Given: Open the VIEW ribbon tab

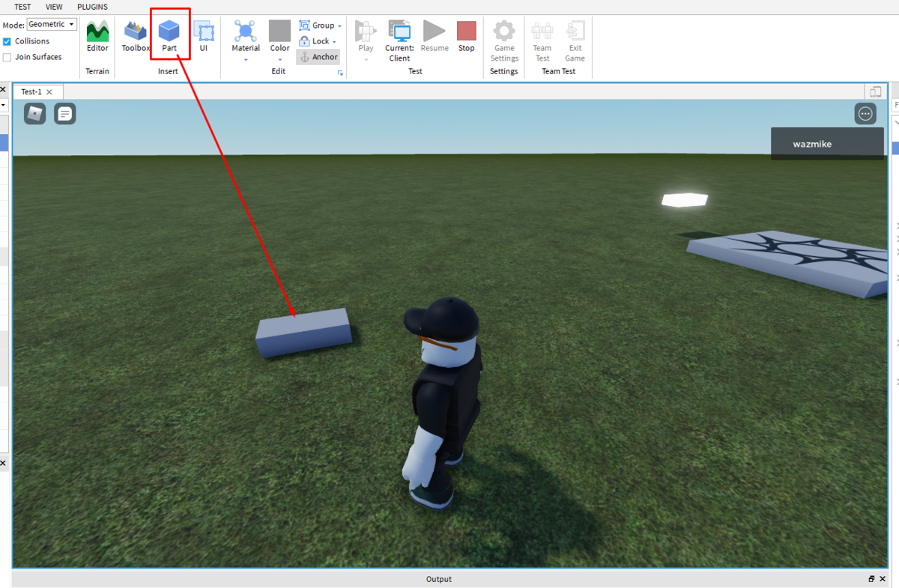Looking at the screenshot, I should (x=54, y=7).
